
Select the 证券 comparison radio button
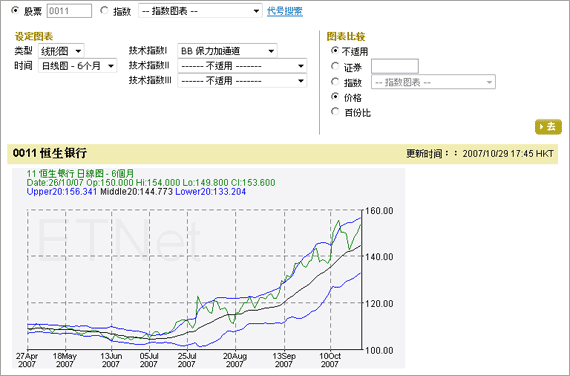point(335,67)
